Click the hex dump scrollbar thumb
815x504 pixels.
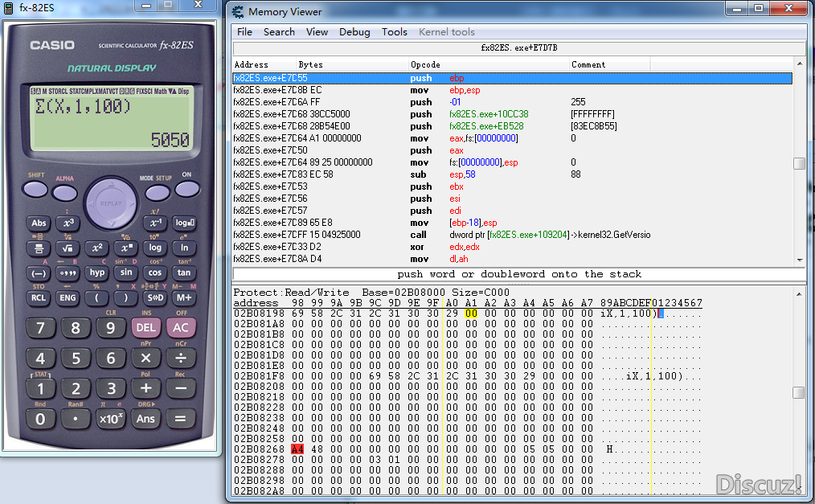[x=799, y=392]
